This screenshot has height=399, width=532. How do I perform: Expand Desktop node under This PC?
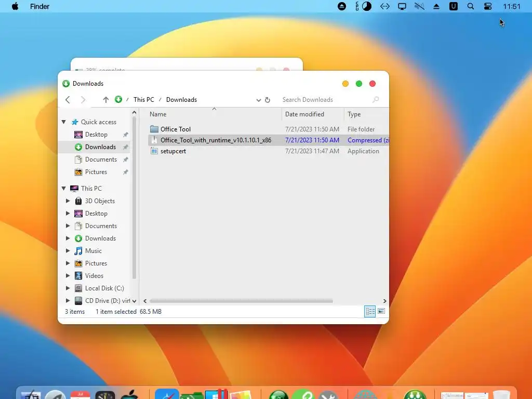(x=68, y=214)
